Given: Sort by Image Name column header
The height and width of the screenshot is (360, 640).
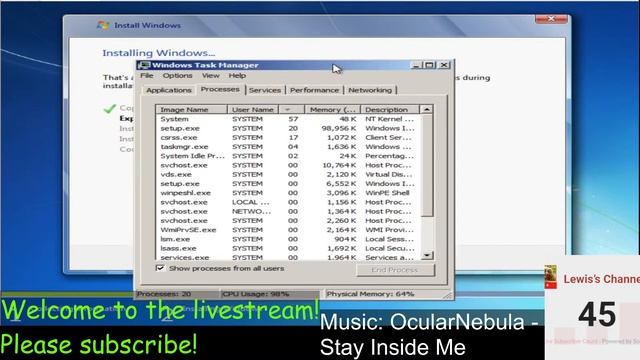Looking at the screenshot, I should click(191, 109).
